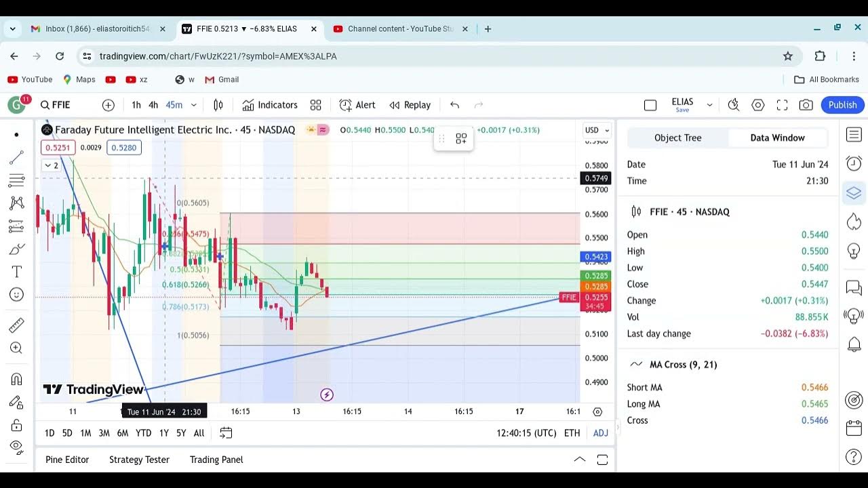
Task: Maximize the bottom panel
Action: click(602, 460)
